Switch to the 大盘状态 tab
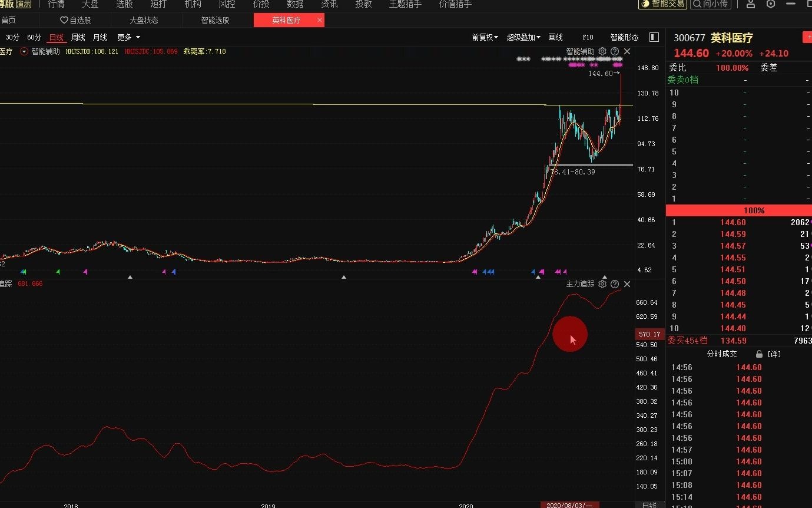The height and width of the screenshot is (508, 812). point(144,20)
